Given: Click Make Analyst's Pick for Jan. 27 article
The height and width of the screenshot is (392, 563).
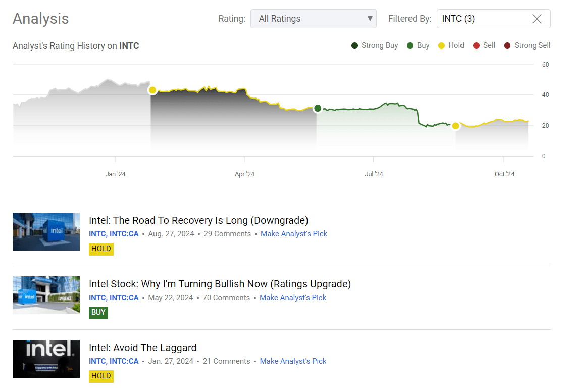Looking at the screenshot, I should click(293, 361).
